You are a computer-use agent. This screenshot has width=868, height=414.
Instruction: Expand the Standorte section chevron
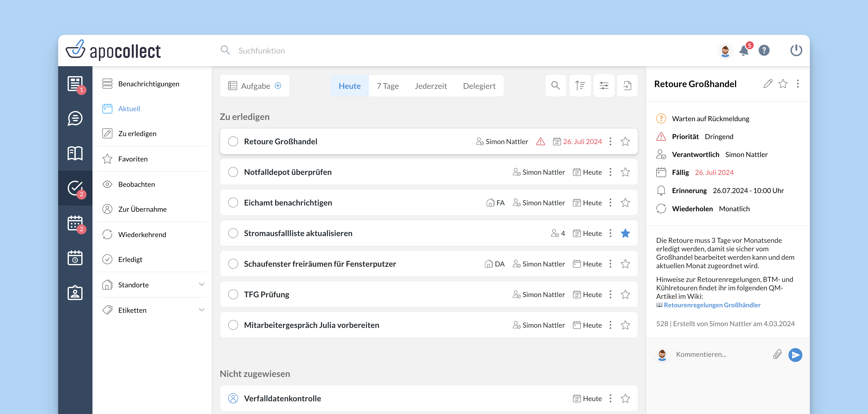tap(202, 285)
